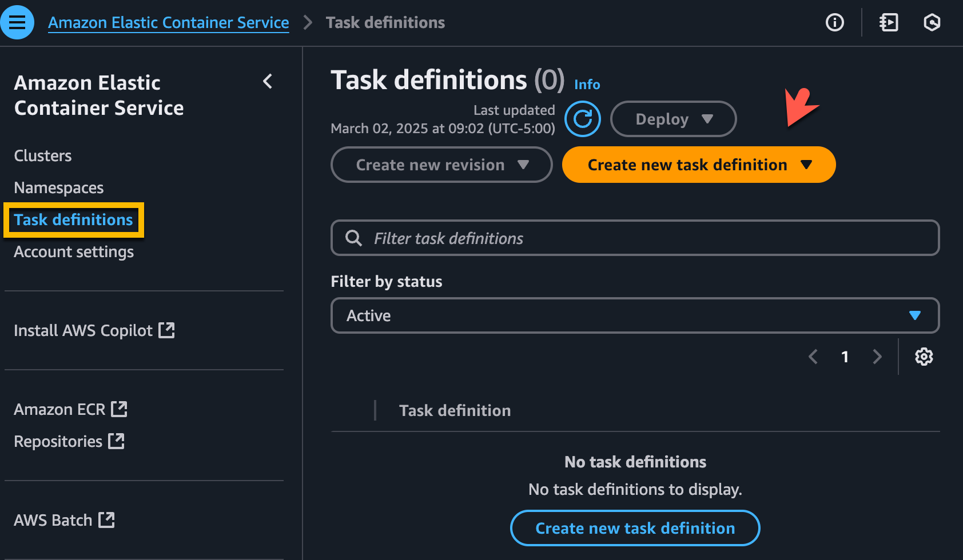Screen dimensions: 963x560
Task: Open table preferences gear icon
Action: 924,357
